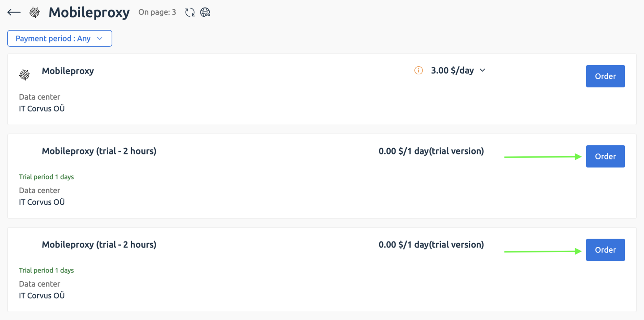644x320 pixels.
Task: Collapse the Payment period : Any selector
Action: pos(59,38)
